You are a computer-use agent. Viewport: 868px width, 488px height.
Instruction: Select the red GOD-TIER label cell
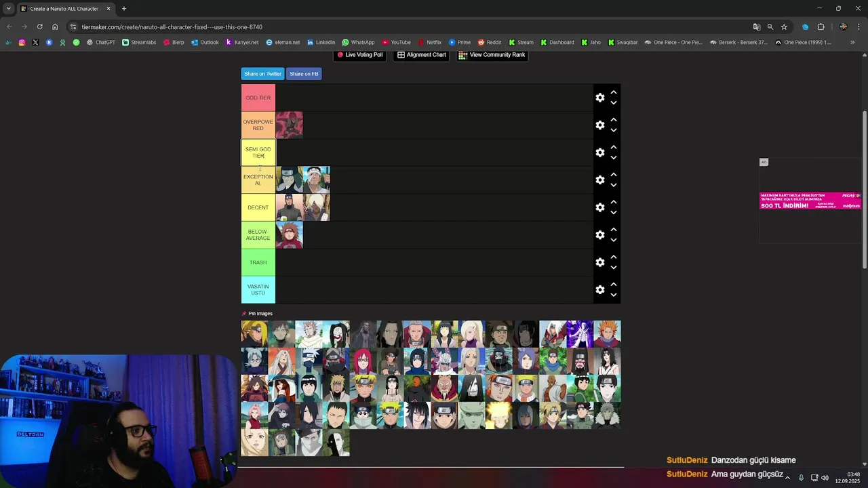[x=258, y=98]
